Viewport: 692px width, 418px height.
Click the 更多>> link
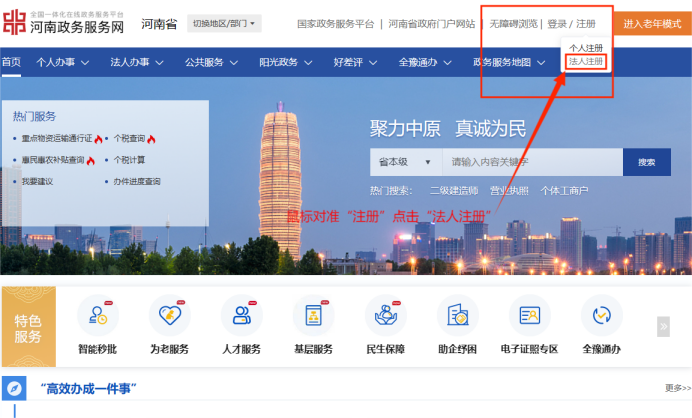tap(677, 388)
